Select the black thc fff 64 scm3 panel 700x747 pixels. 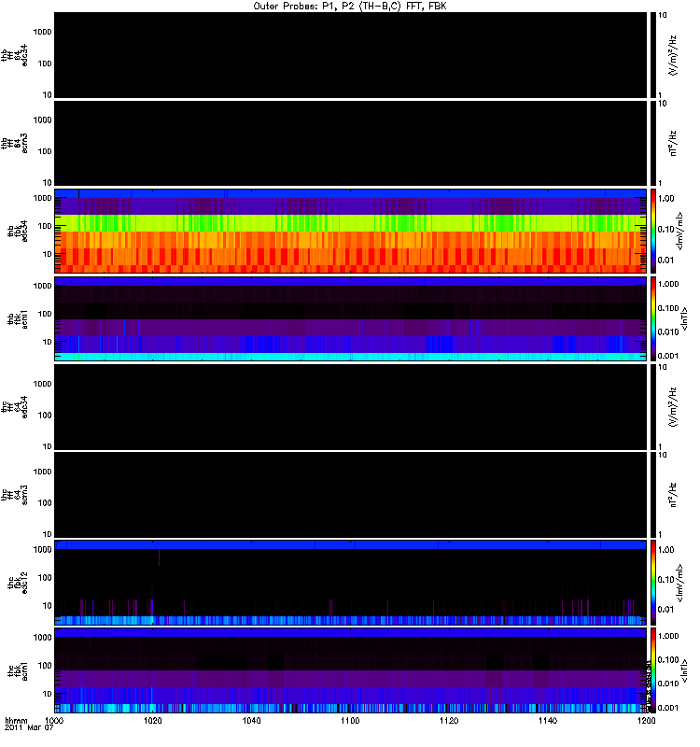[x=350, y=495]
